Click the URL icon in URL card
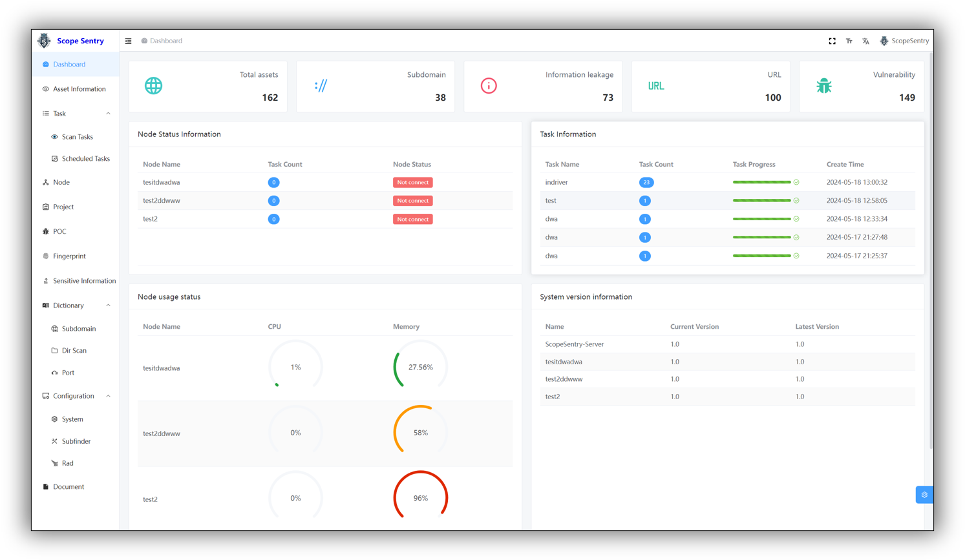Image resolution: width=965 pixels, height=560 pixels. tap(655, 86)
